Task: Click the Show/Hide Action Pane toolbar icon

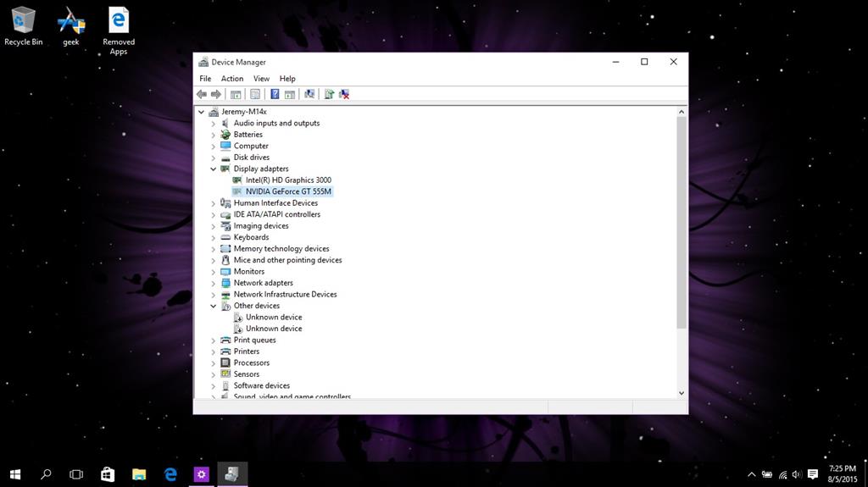Action: pos(290,95)
